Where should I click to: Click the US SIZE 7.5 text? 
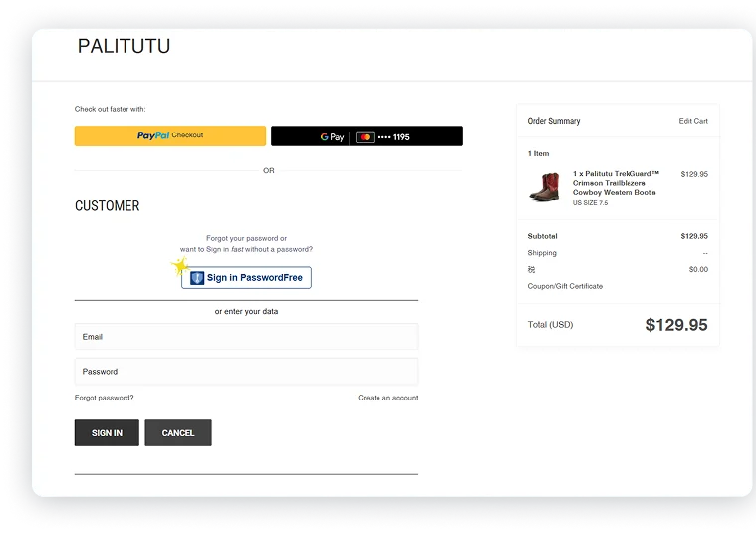[590, 203]
